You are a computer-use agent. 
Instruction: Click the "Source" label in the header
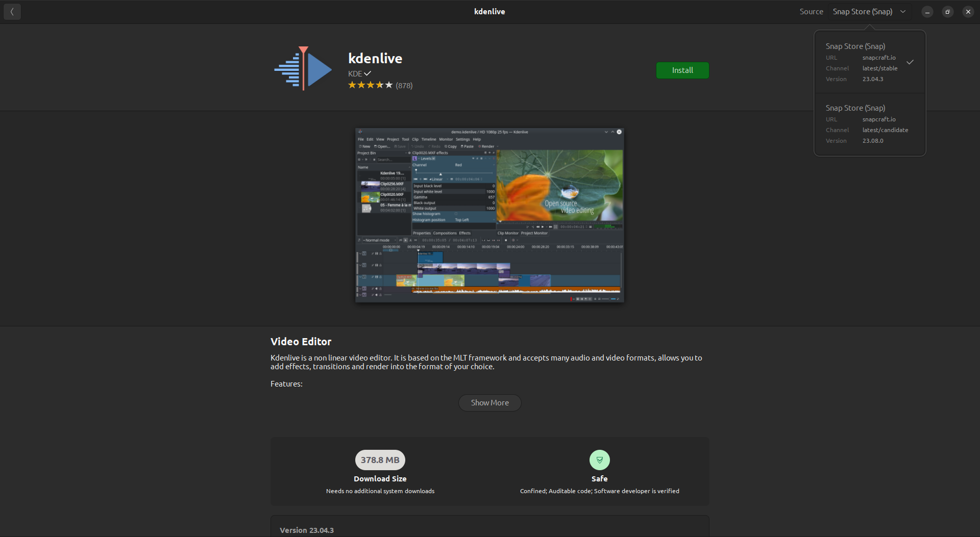tap(812, 12)
